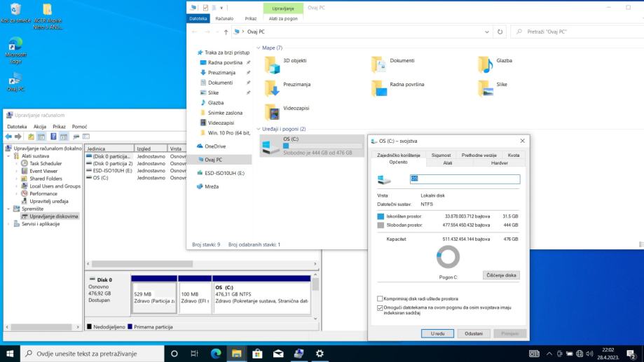Collapse the Alati sustava tree node

point(8,156)
